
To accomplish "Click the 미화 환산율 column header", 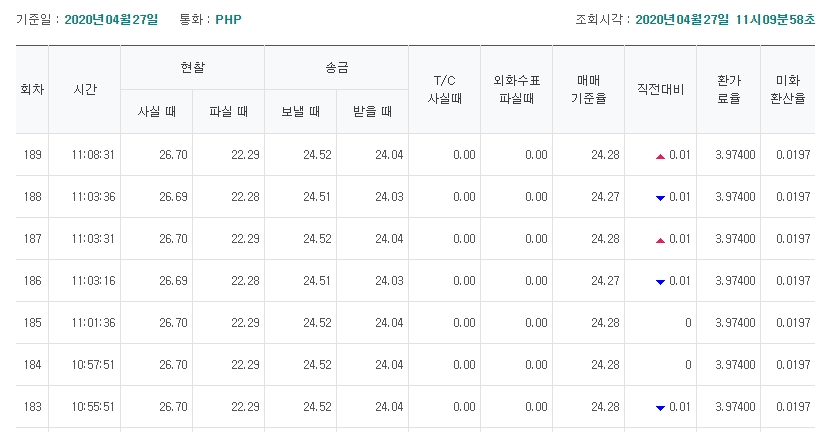I will [x=788, y=89].
